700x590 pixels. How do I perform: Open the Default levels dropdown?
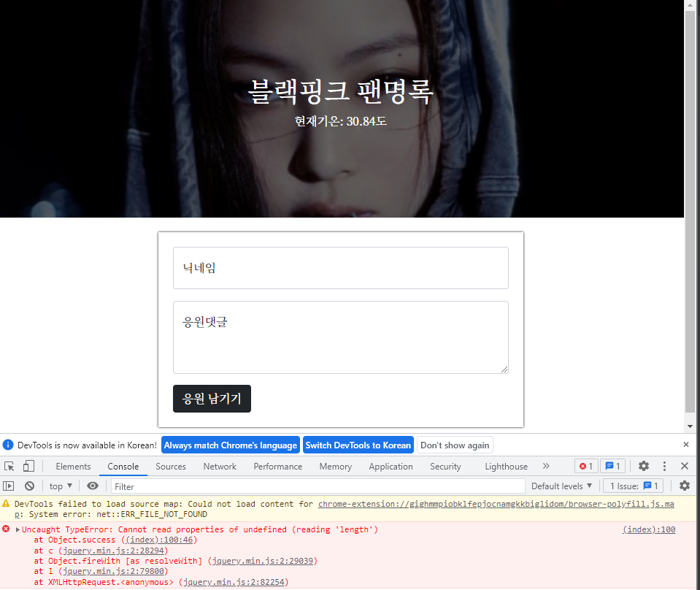[561, 486]
